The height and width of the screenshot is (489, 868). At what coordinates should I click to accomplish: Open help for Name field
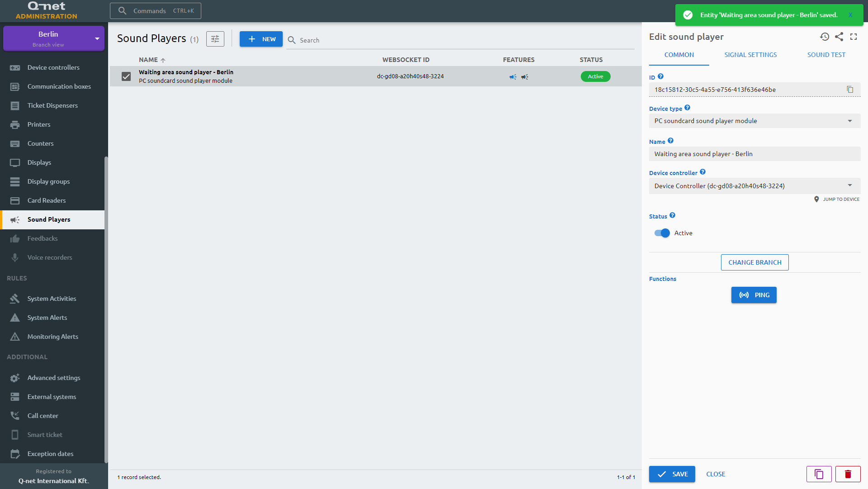pos(670,141)
